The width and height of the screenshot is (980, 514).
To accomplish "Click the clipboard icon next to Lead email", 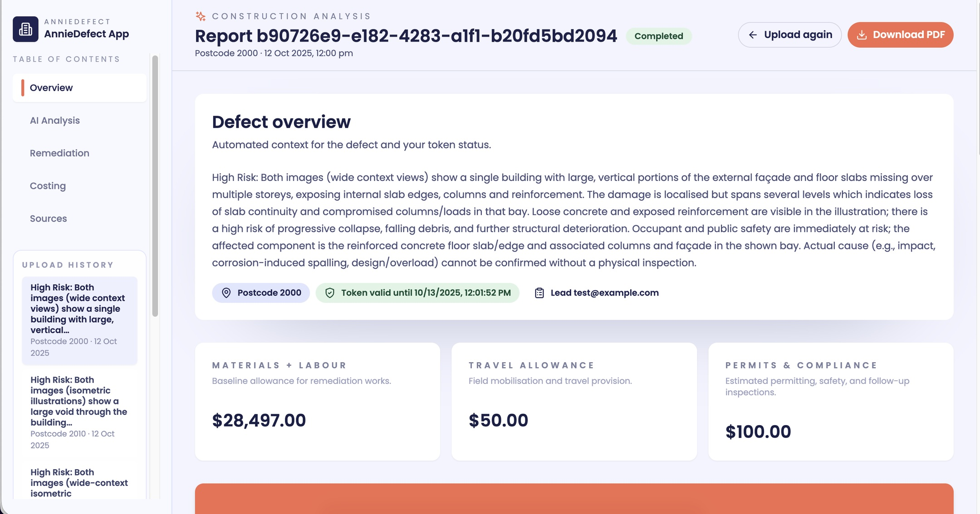I will point(539,293).
